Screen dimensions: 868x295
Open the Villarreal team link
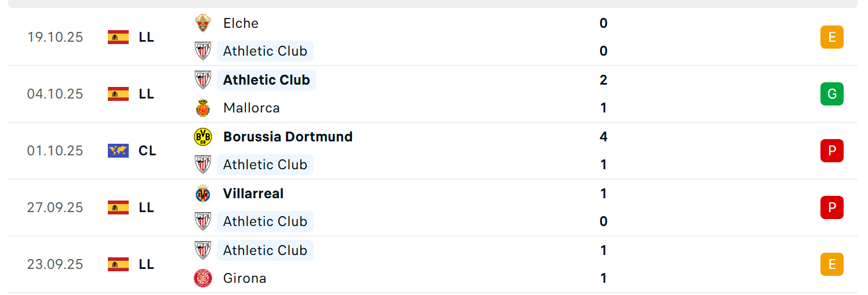[x=253, y=194]
